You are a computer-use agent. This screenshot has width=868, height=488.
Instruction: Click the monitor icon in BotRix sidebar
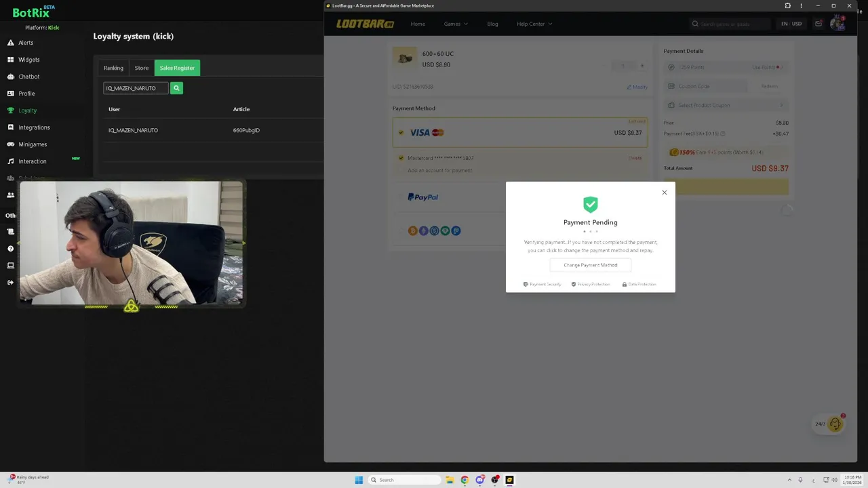[10, 266]
